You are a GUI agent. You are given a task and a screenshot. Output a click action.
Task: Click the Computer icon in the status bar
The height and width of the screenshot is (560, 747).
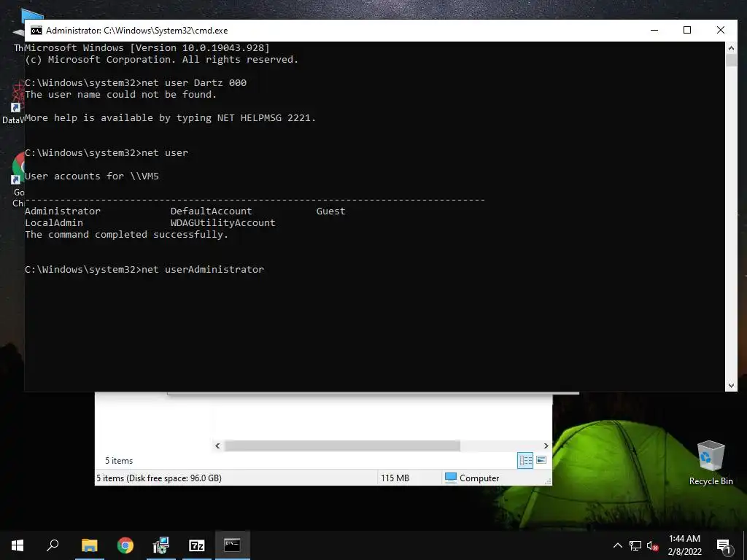(451, 478)
